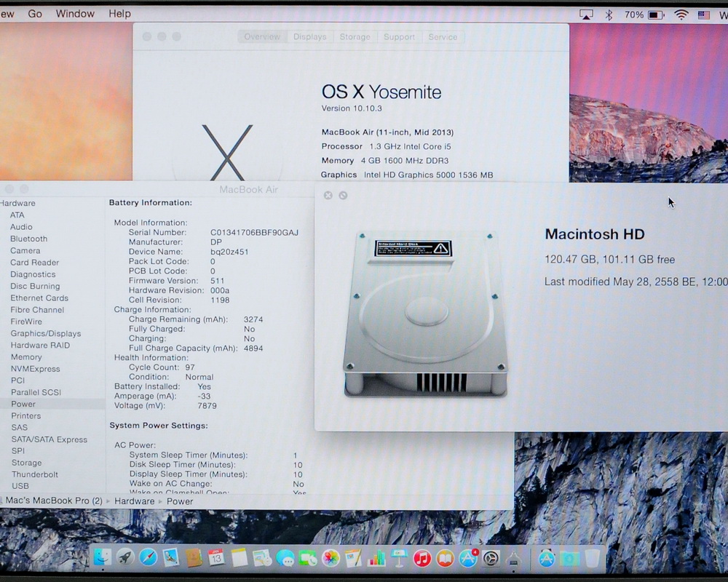Select Thunderbolt in the sidebar
728x582 pixels.
click(35, 474)
